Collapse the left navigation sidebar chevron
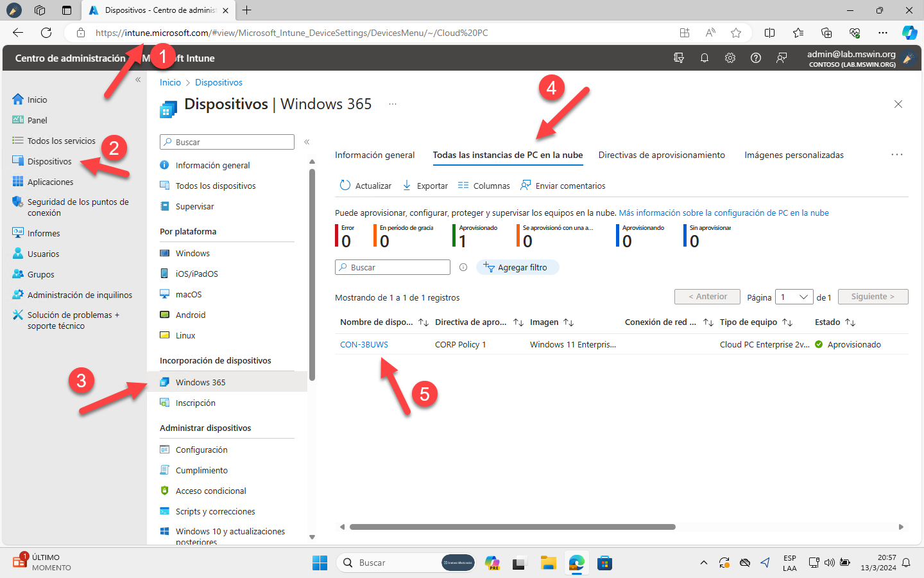Screen dimensions: 924x578 (x=138, y=80)
